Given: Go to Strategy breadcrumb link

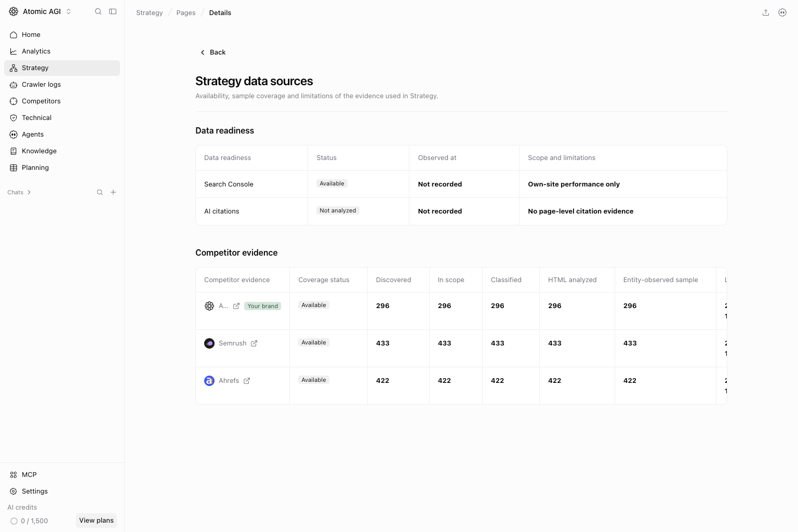Looking at the screenshot, I should [x=149, y=12].
